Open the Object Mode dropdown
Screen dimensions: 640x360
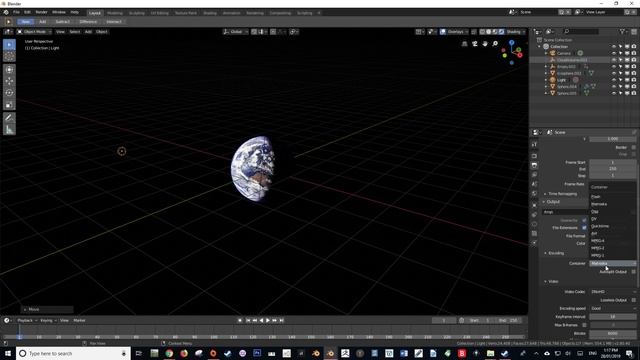coord(34,32)
